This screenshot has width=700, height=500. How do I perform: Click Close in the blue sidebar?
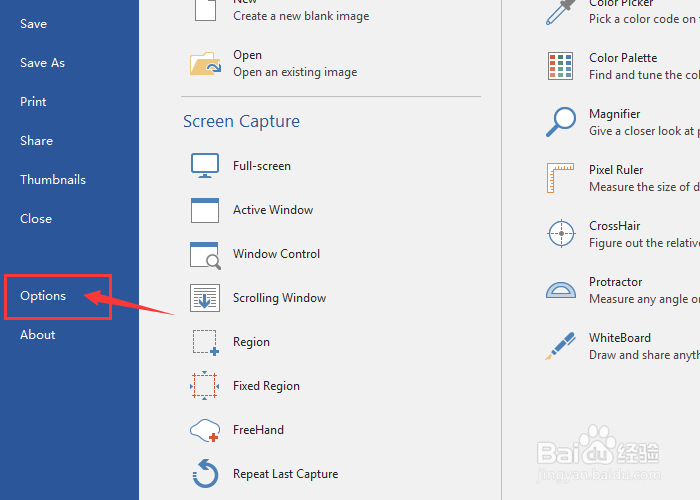[36, 219]
